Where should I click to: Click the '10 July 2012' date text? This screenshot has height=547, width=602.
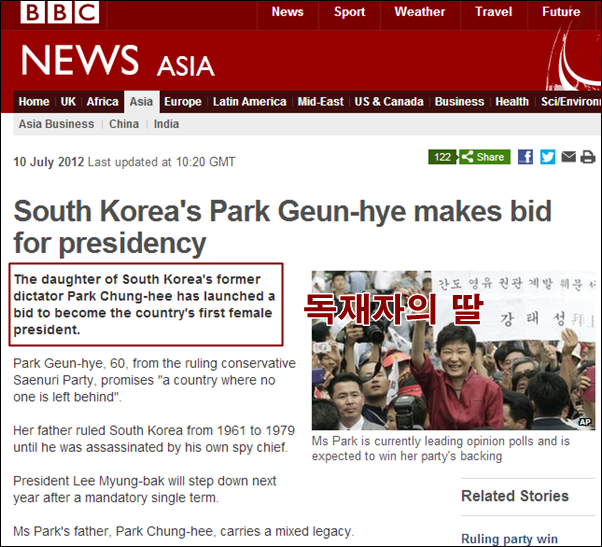click(48, 162)
